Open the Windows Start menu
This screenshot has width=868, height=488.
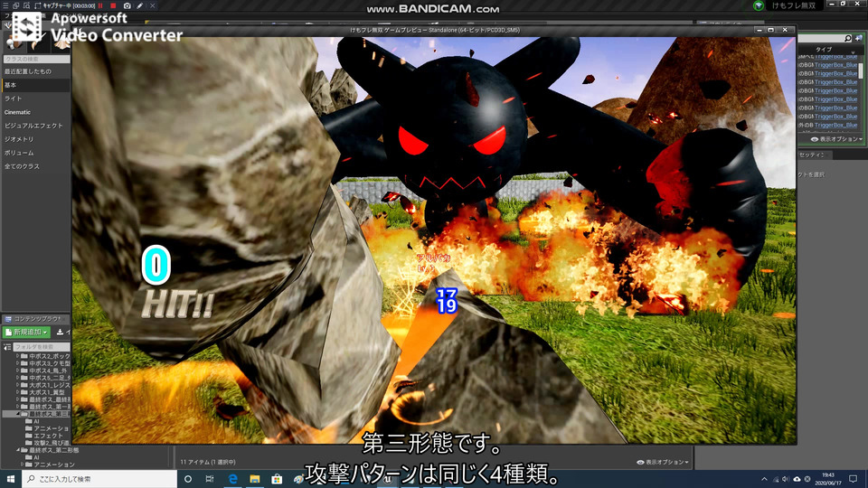[11, 479]
